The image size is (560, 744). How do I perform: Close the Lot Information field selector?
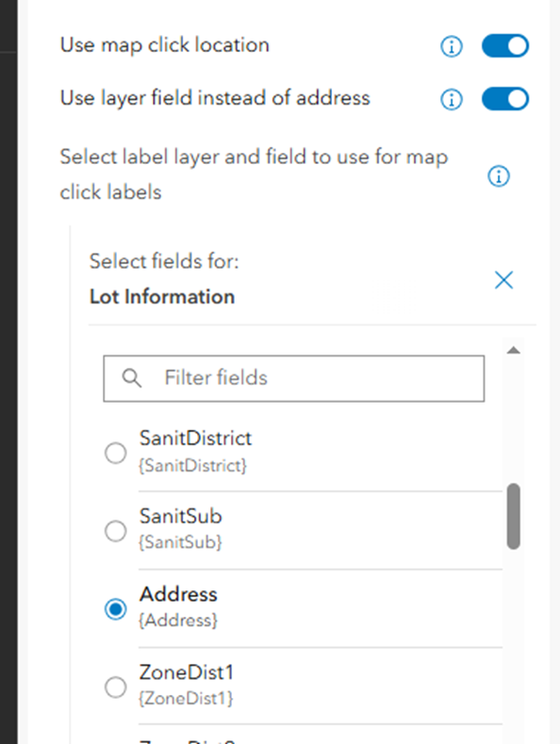point(504,280)
